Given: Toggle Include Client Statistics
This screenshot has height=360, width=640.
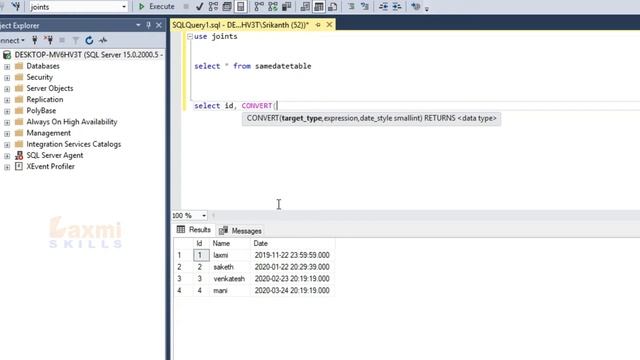Looking at the screenshot, I should [287, 7].
